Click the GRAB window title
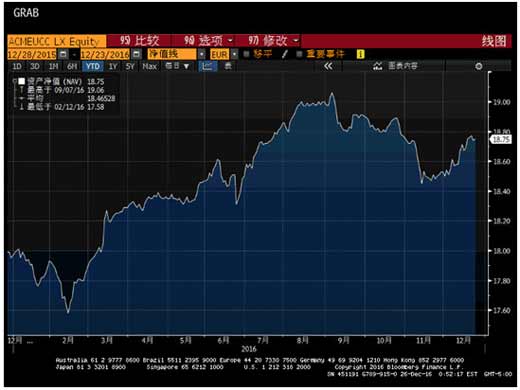Screen dimensions: 520x390 pyautogui.click(x=26, y=13)
